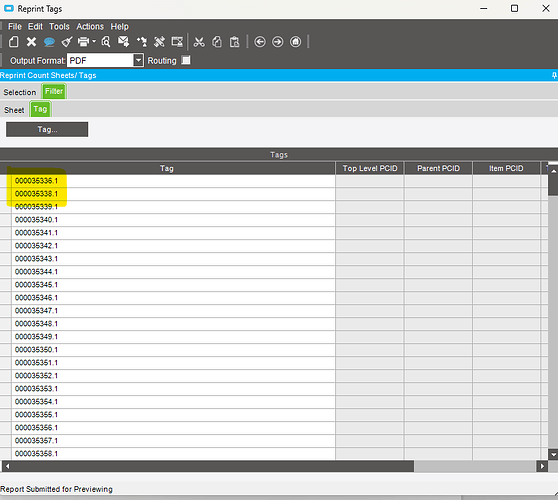558x500 pixels.
Task: Click the Print toolbar icon
Action: coord(84,42)
